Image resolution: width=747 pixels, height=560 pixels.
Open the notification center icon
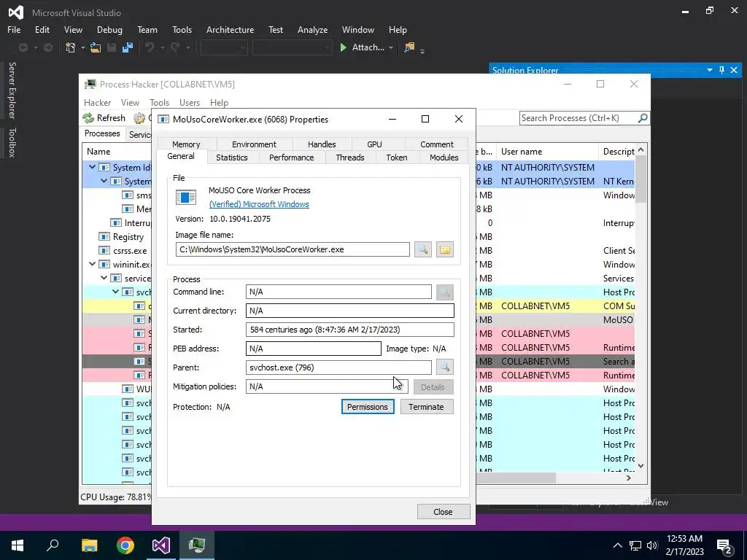724,545
